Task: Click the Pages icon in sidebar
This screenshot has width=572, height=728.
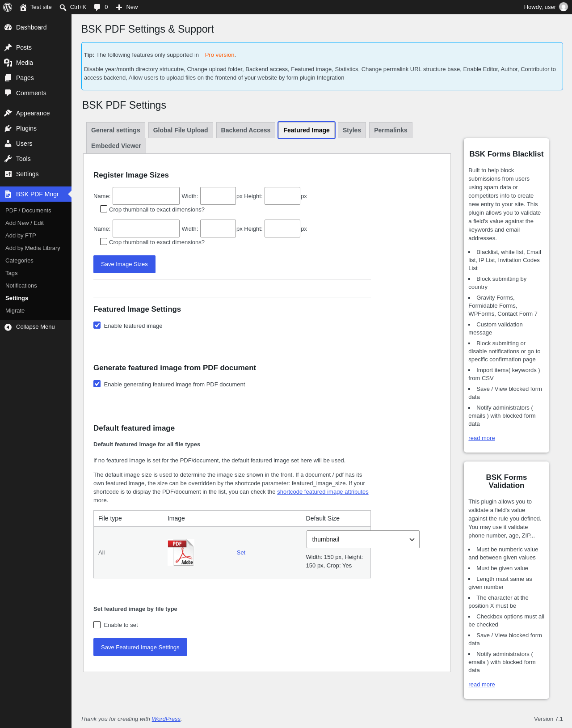Action: point(8,78)
